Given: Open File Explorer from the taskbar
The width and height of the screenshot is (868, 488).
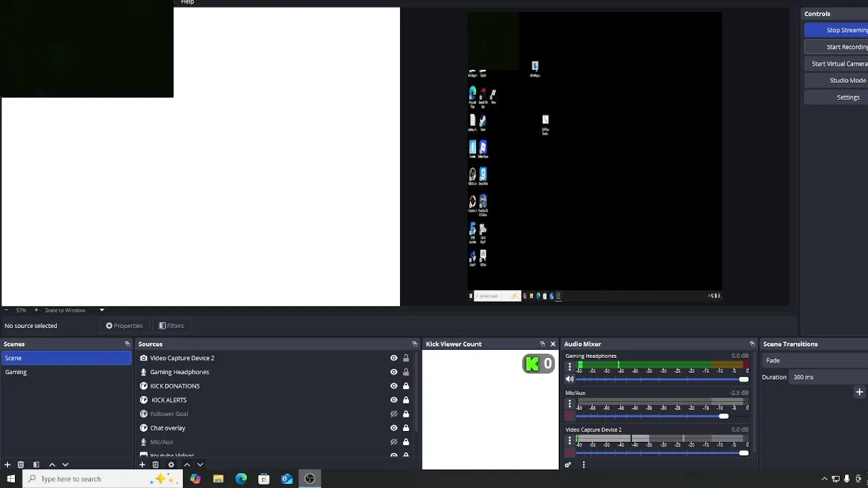Looking at the screenshot, I should pos(218,479).
